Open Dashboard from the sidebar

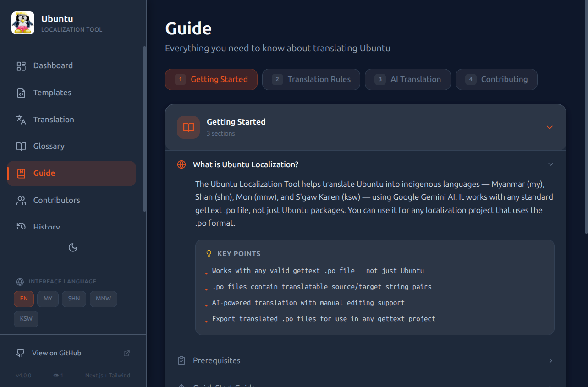tap(71, 66)
